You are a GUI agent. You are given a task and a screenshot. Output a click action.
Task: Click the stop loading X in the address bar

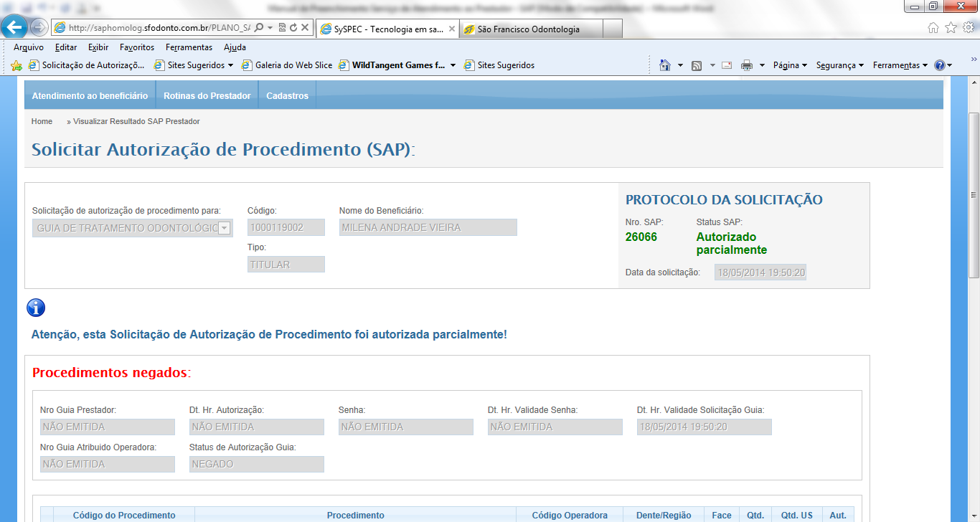[x=304, y=28]
